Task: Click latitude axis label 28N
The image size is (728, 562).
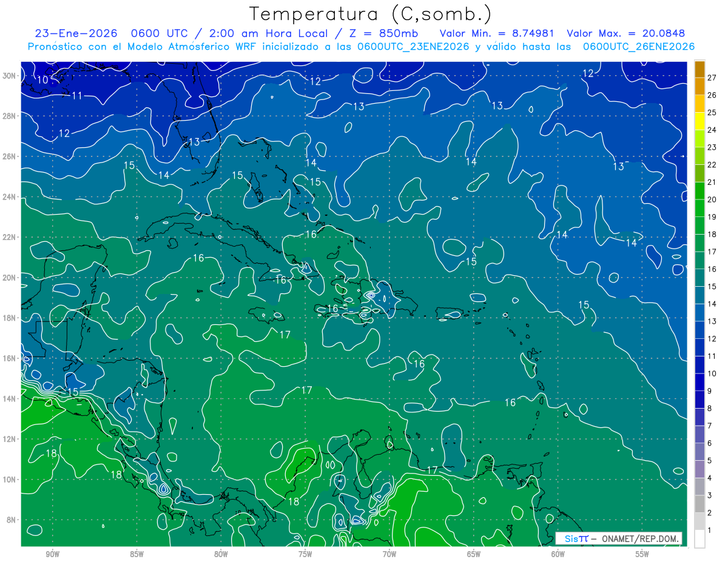Action: click(x=9, y=116)
